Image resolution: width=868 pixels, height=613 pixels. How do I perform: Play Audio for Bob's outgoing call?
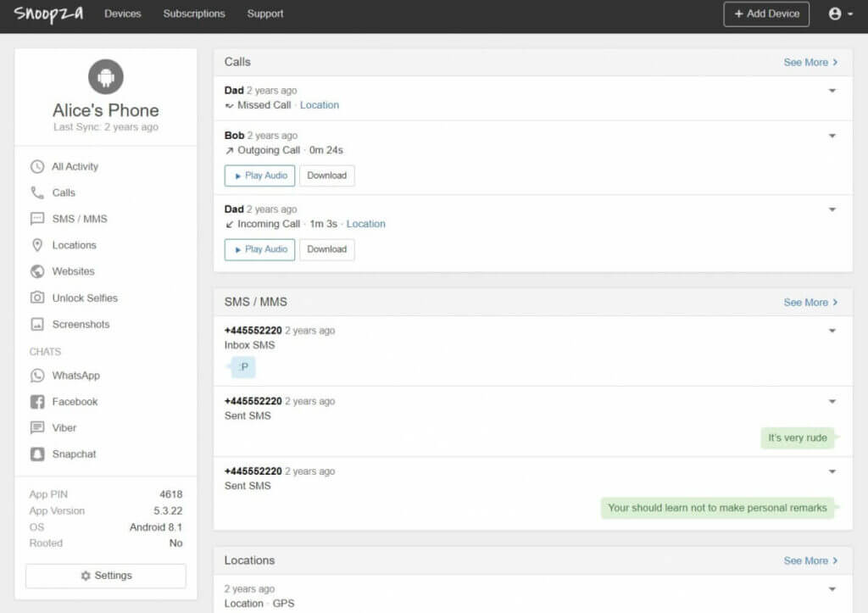pyautogui.click(x=259, y=176)
